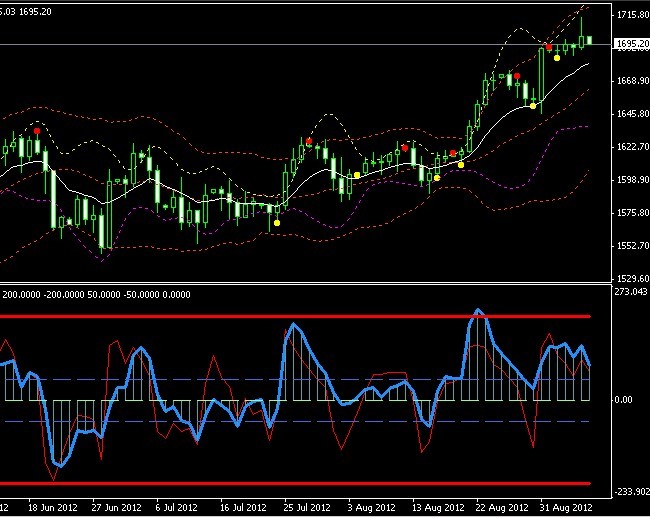
Task: Select the 273.043 indicator scale maximum
Action: pos(631,292)
